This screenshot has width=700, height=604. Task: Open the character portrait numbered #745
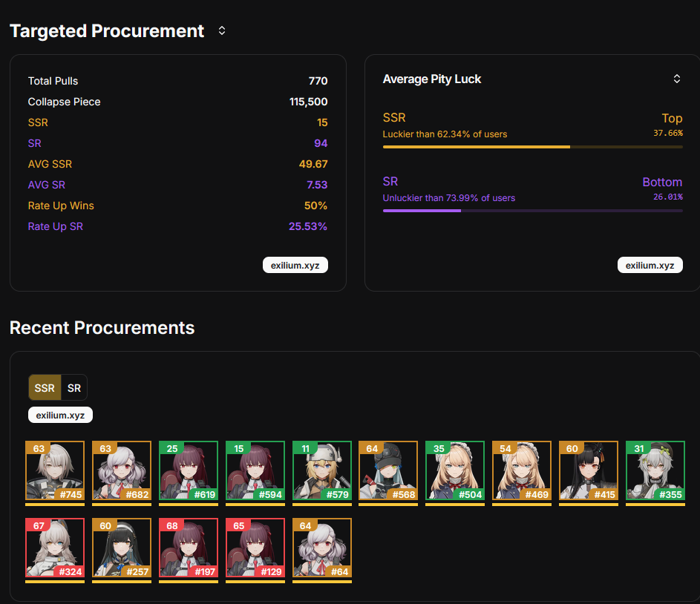[55, 470]
